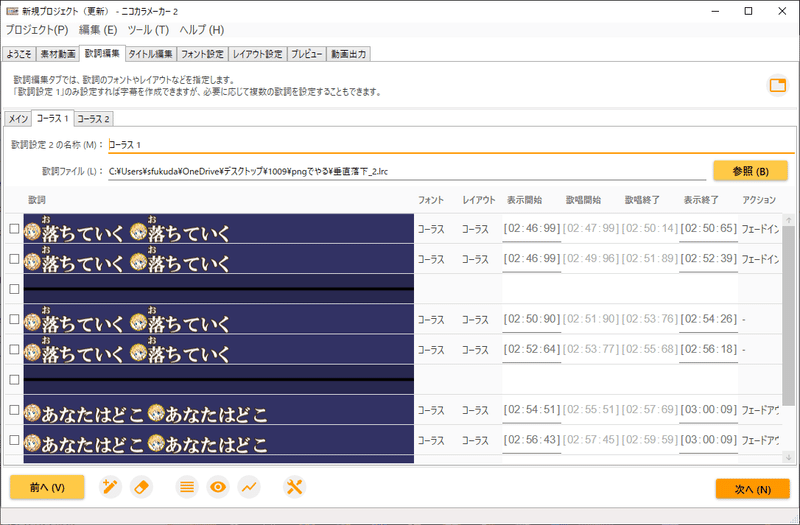Click the scrollbar up arrow

(x=788, y=220)
